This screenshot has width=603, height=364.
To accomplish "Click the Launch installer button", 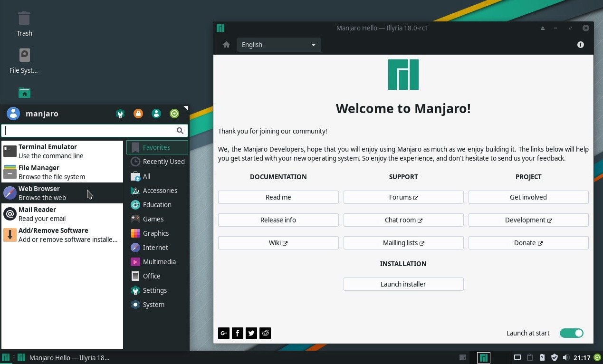I will click(x=403, y=284).
